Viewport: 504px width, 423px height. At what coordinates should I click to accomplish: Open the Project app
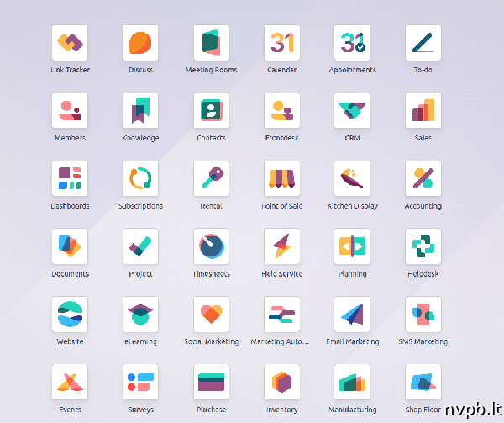[140, 246]
